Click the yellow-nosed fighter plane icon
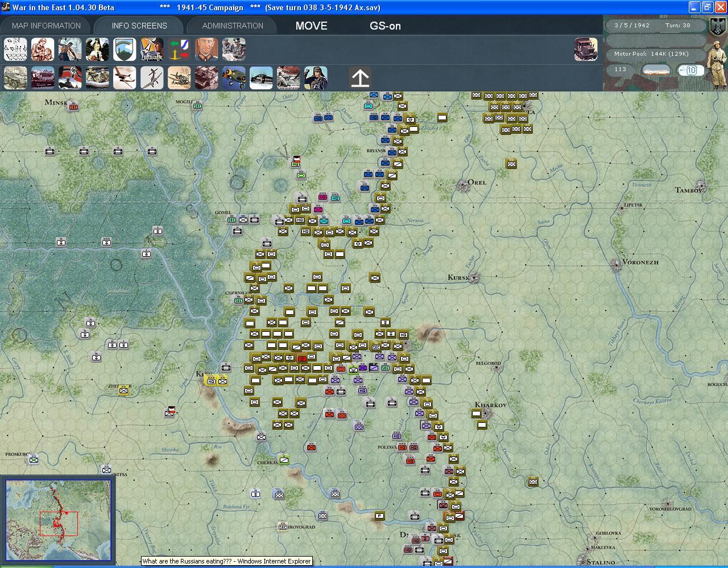This screenshot has width=728, height=568. (234, 78)
